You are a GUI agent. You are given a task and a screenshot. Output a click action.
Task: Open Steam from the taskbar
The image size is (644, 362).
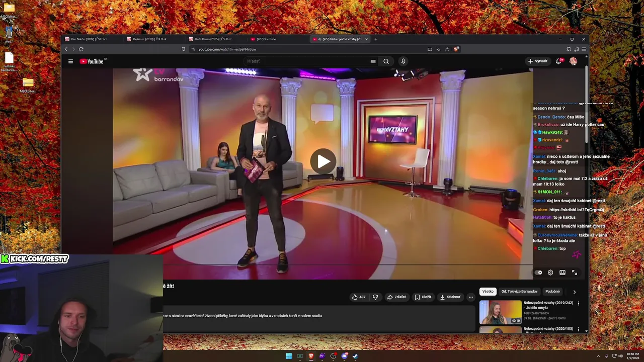(355, 356)
